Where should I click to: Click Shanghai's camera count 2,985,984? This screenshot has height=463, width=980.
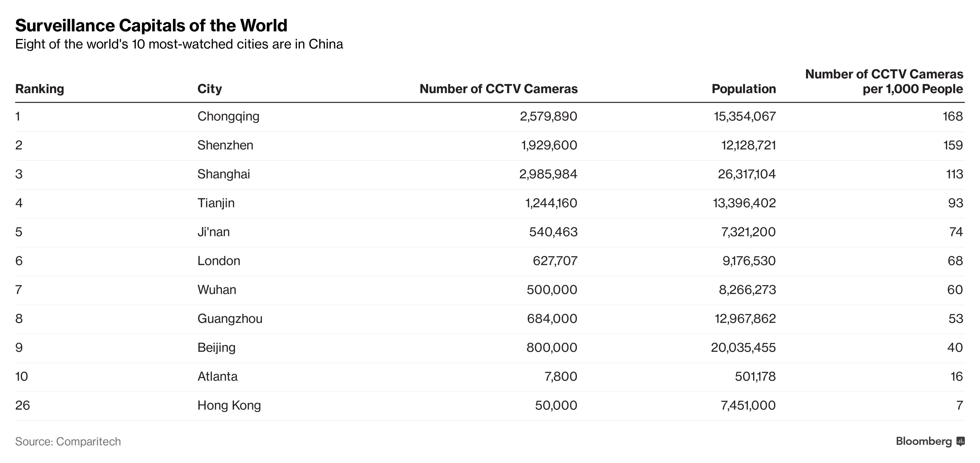[548, 174]
